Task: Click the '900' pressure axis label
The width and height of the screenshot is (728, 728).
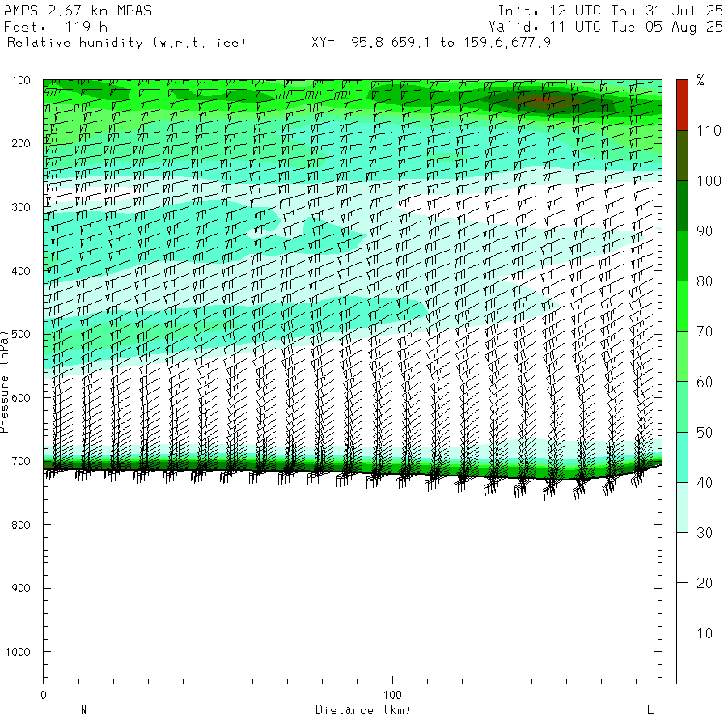Action: 21,588
